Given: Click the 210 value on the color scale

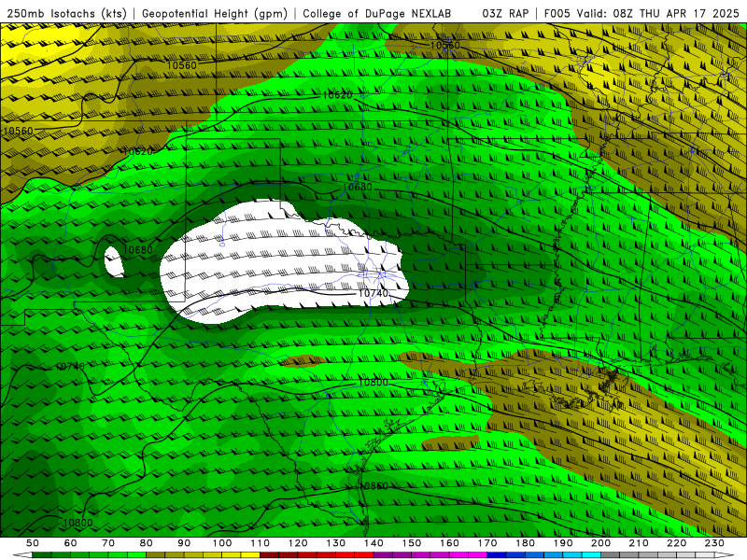Looking at the screenshot, I should pyautogui.click(x=640, y=543).
